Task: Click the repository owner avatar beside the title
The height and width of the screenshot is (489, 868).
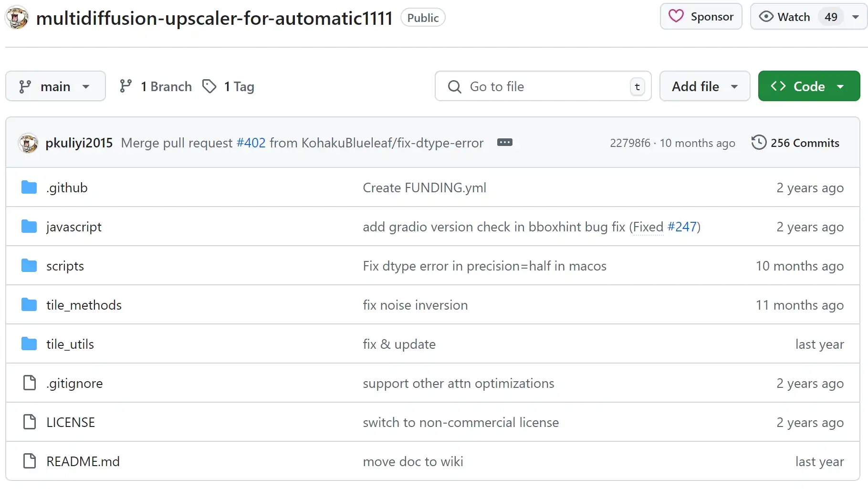Action: [x=17, y=17]
